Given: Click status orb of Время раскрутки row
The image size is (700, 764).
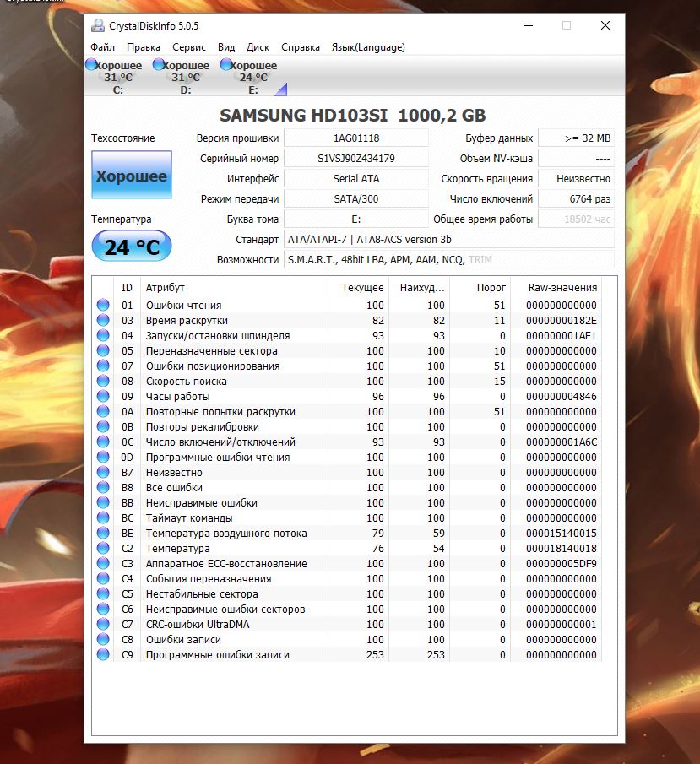Looking at the screenshot, I should [103, 320].
